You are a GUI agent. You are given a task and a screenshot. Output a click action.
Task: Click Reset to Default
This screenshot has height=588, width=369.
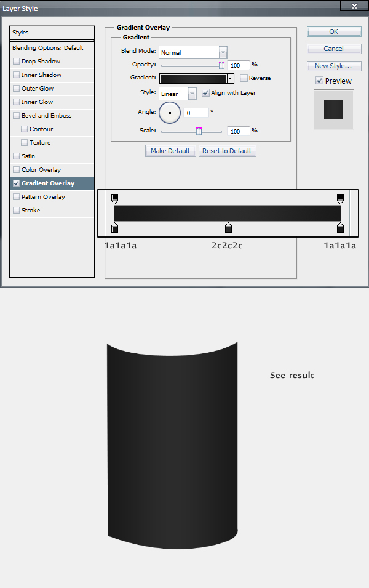(x=227, y=151)
